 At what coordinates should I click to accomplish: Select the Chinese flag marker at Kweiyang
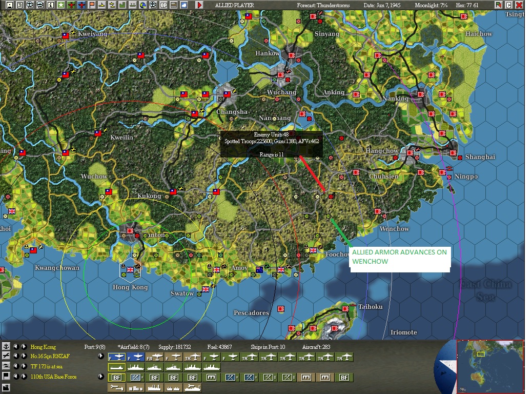tap(66, 36)
